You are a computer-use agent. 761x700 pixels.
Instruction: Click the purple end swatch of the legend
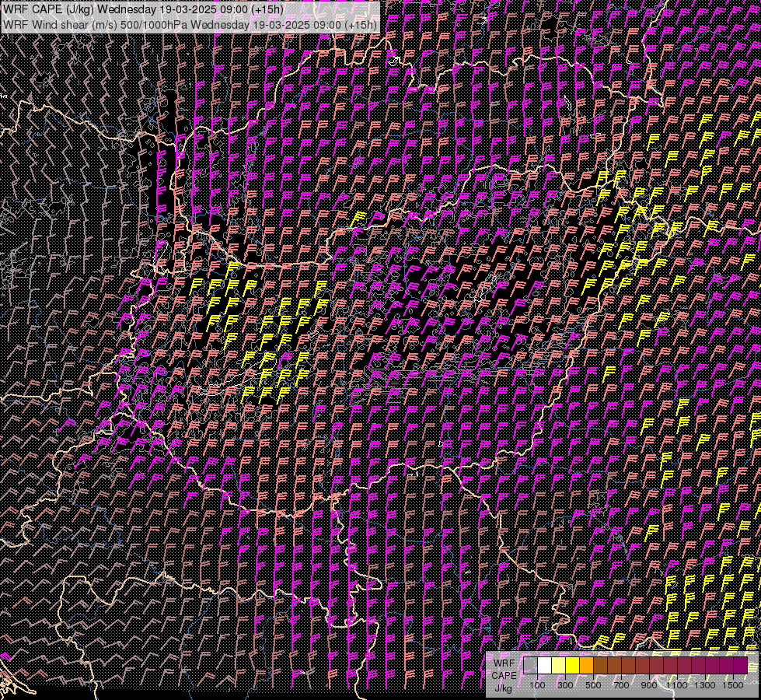tap(740, 665)
